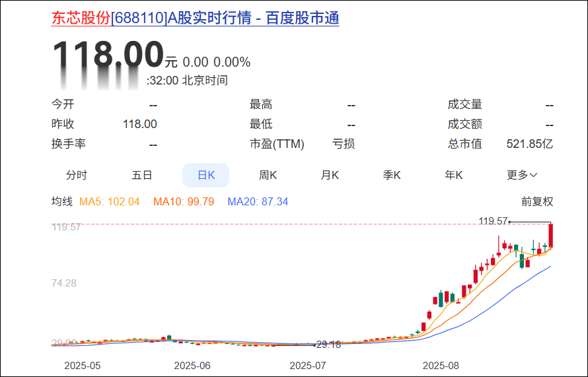
Task: Click the 2025-06 date axis label
Action: coord(192,365)
